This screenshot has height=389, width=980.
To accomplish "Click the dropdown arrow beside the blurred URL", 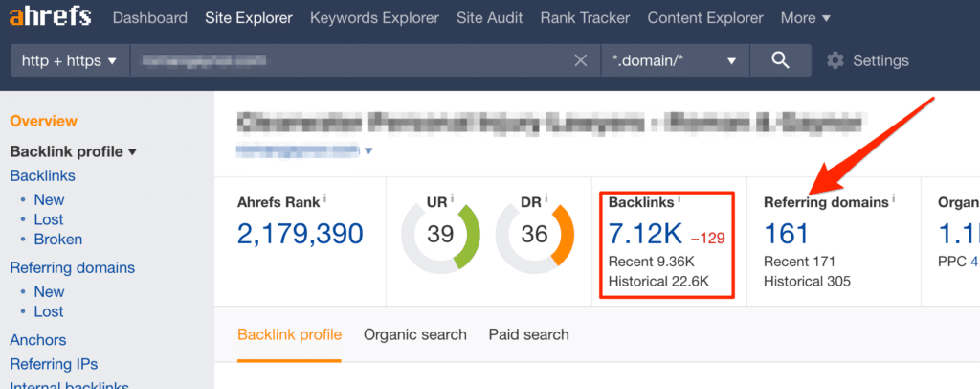I will point(368,150).
